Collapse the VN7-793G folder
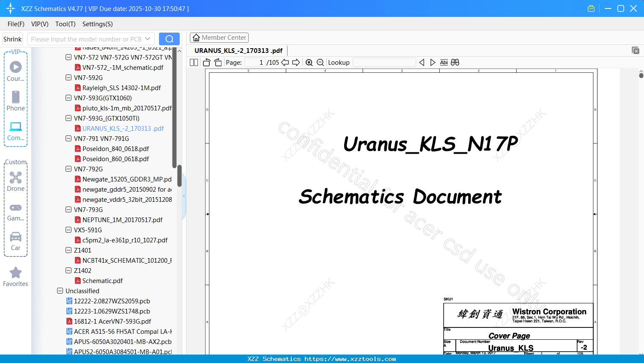Screen dimensions: 644x363 click(x=69, y=209)
